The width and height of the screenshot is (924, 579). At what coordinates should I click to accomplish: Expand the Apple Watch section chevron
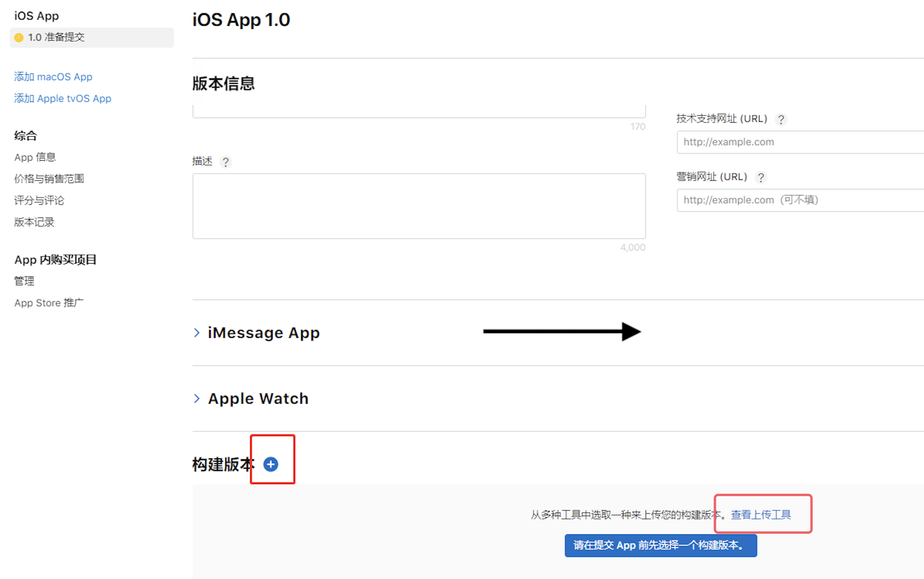pyautogui.click(x=197, y=398)
